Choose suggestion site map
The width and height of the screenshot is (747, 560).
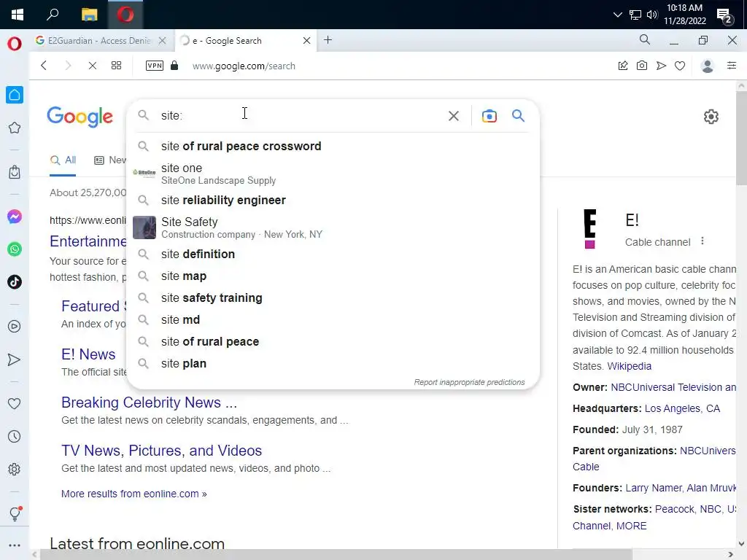(333, 276)
